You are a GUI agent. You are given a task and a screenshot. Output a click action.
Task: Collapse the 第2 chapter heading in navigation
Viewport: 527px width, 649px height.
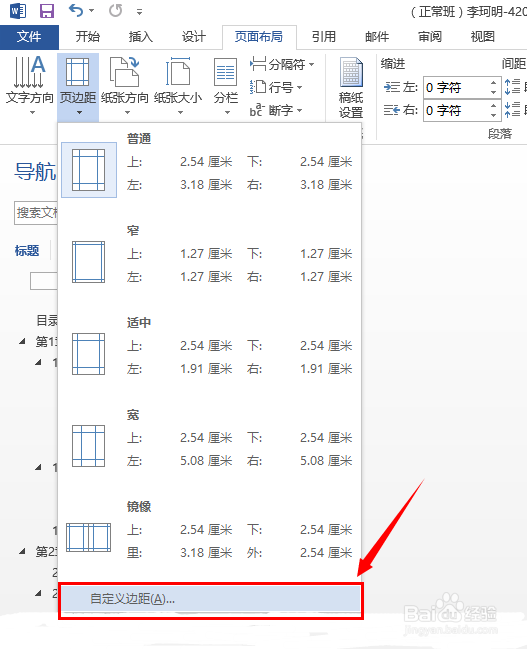(22, 551)
